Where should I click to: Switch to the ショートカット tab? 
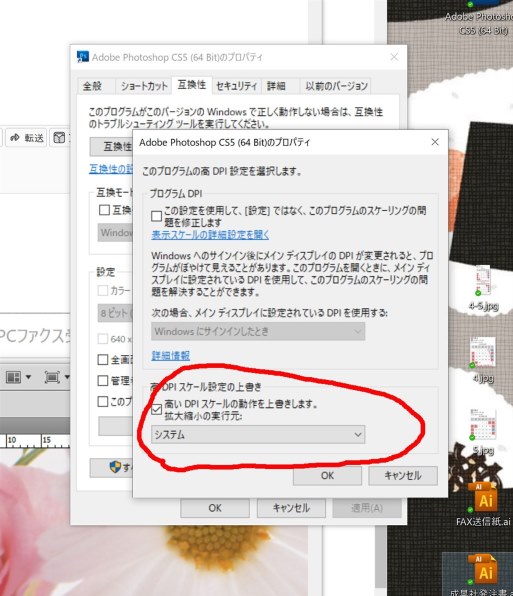(144, 86)
